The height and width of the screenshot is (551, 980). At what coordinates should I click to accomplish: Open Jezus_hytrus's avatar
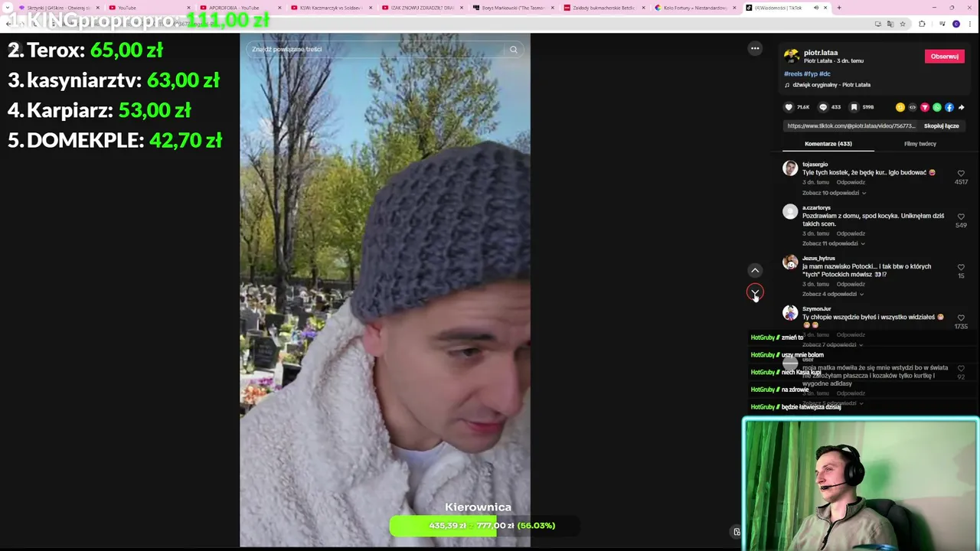coord(790,262)
